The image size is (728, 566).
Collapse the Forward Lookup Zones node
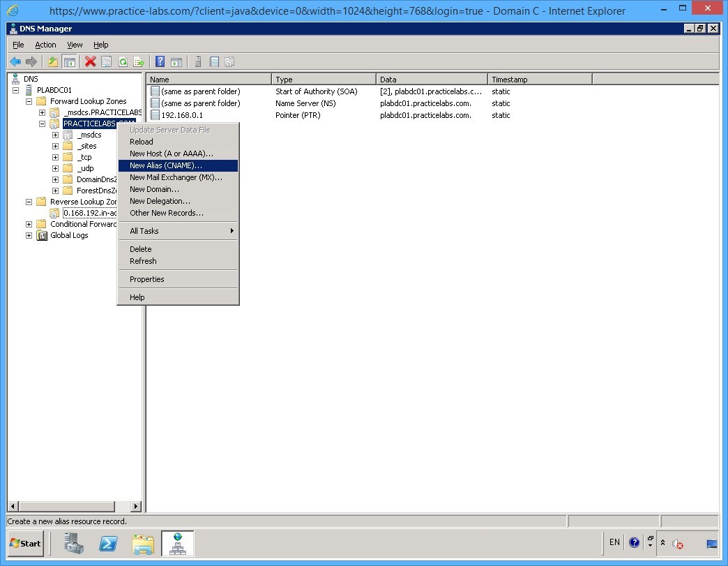coord(28,101)
